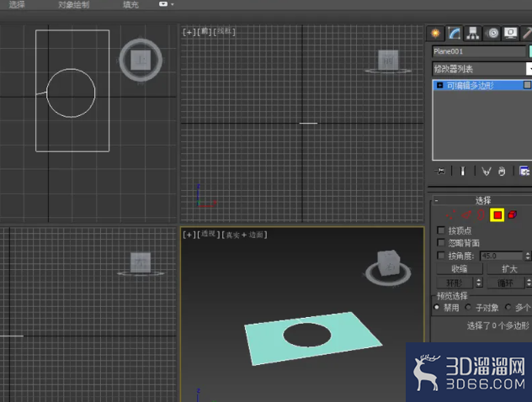
Task: Select 禁用 preview selection radio
Action: click(x=436, y=307)
